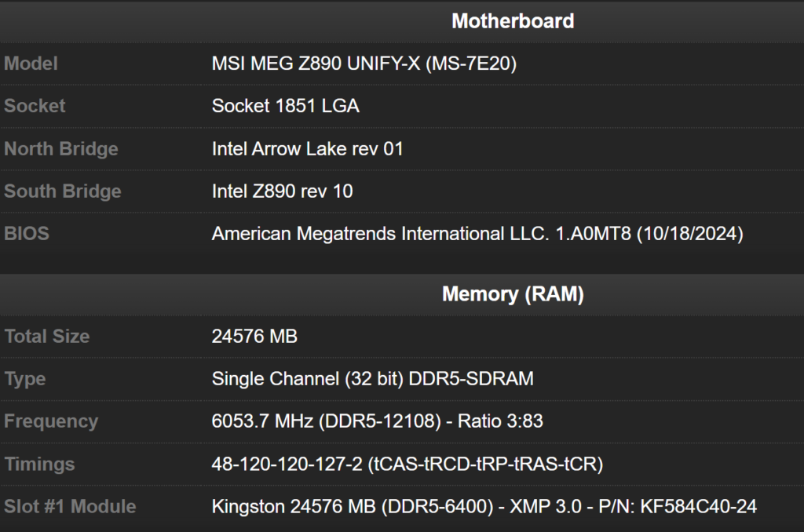Viewport: 804px width, 532px height.
Task: Click the Memory (RAM) section header
Action: click(x=512, y=294)
